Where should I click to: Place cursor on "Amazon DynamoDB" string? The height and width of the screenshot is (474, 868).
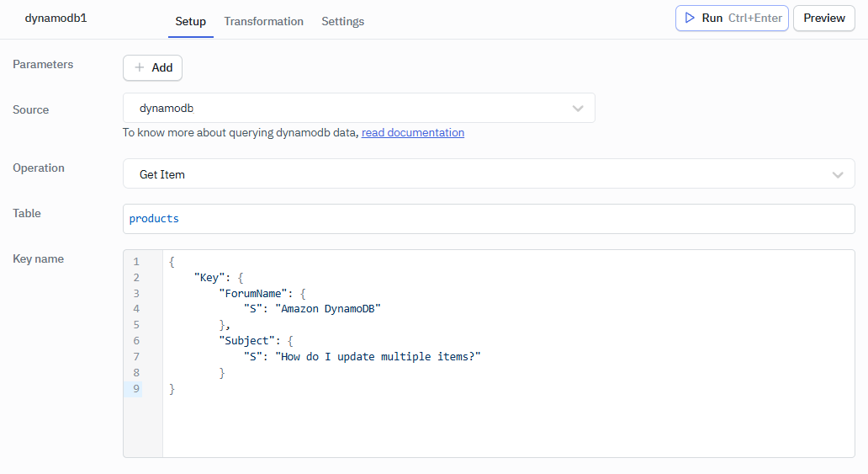(330, 309)
